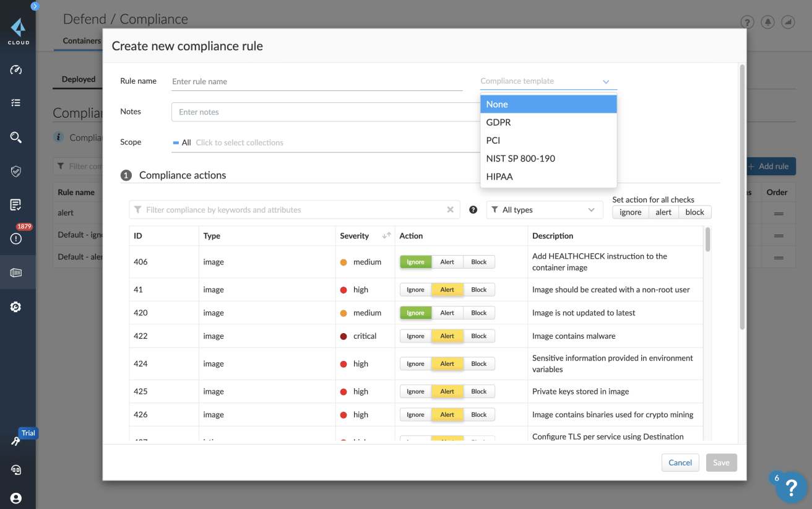Viewport: 812px width, 509px height.
Task: Click the Cancel button
Action: [x=680, y=463]
